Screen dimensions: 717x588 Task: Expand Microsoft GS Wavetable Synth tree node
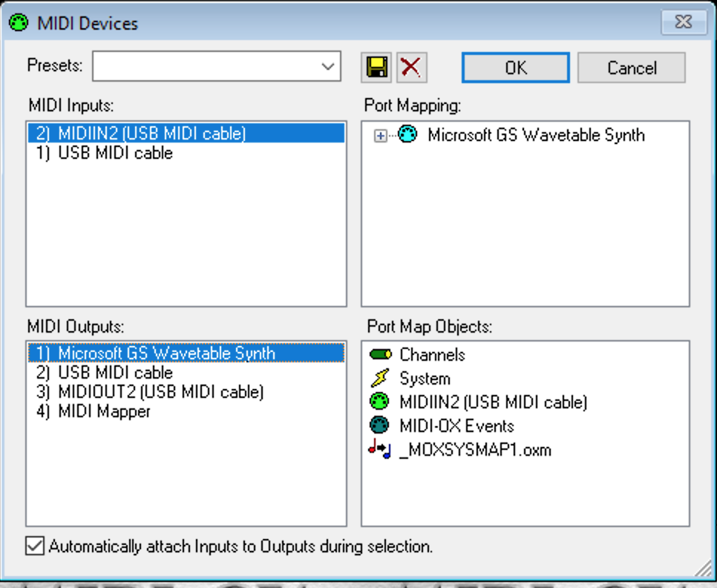click(x=381, y=136)
